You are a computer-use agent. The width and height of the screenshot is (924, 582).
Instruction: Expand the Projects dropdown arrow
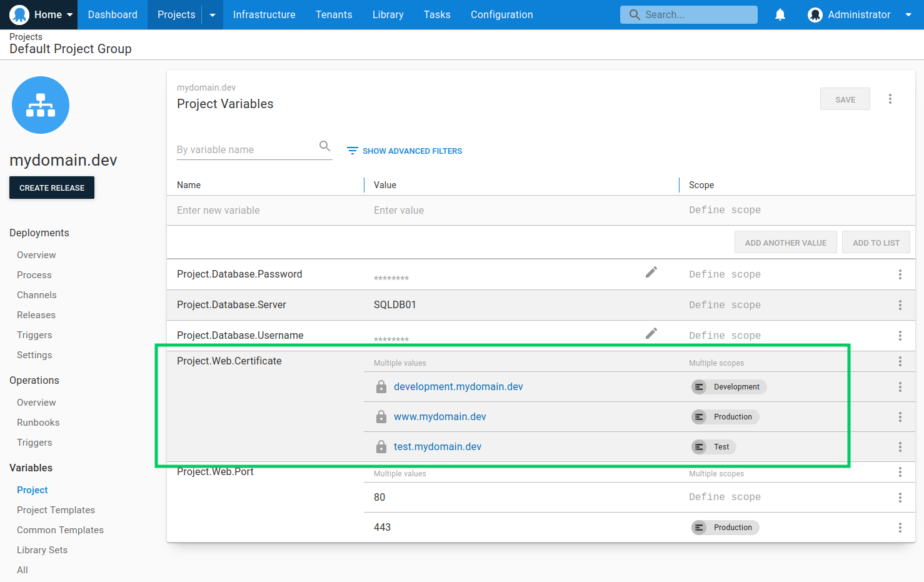213,15
